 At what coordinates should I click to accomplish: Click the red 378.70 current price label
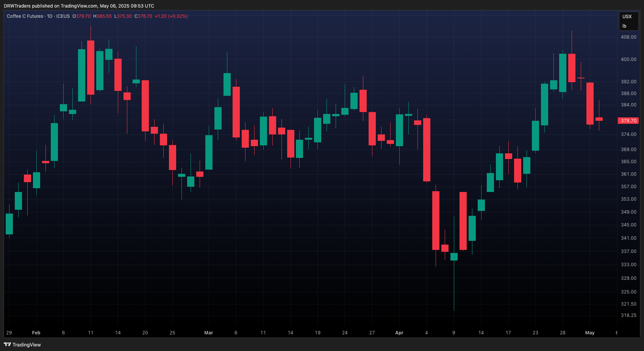point(628,121)
